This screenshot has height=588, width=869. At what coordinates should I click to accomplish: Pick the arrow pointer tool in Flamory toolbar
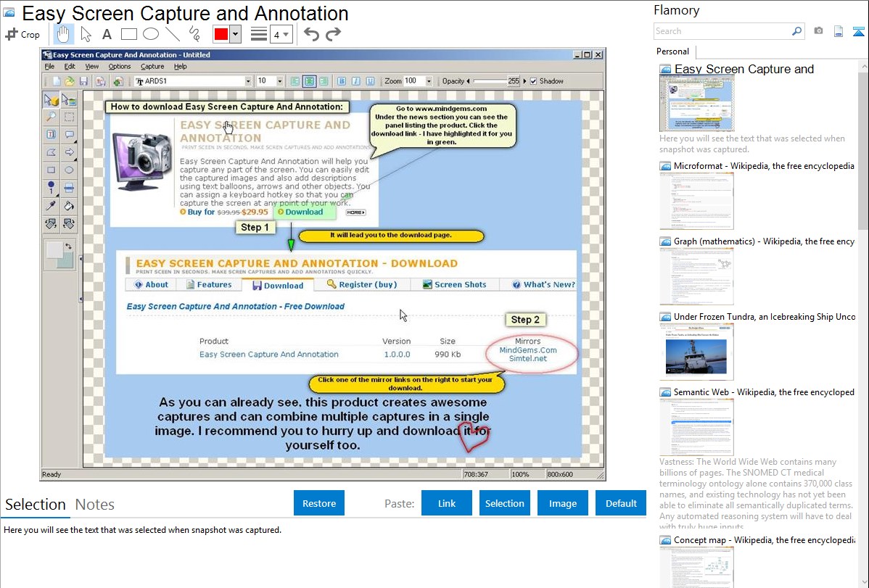[x=86, y=34]
